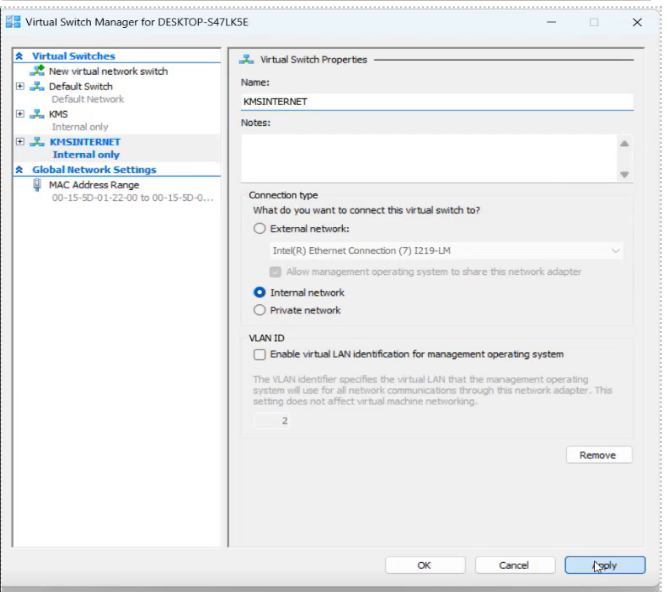Viewport: 671px width, 592px height.
Task: Select the External network radio button
Action: pyautogui.click(x=259, y=229)
